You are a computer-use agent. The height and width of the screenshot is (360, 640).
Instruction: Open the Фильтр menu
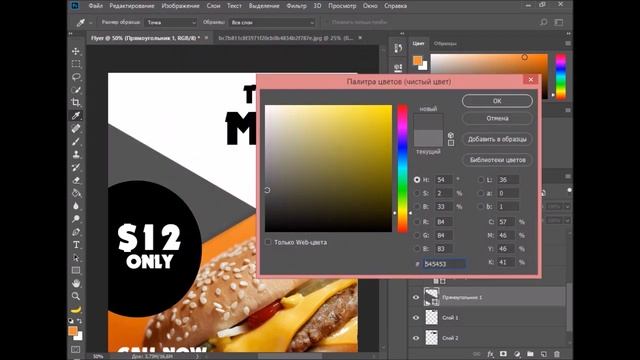click(x=296, y=6)
